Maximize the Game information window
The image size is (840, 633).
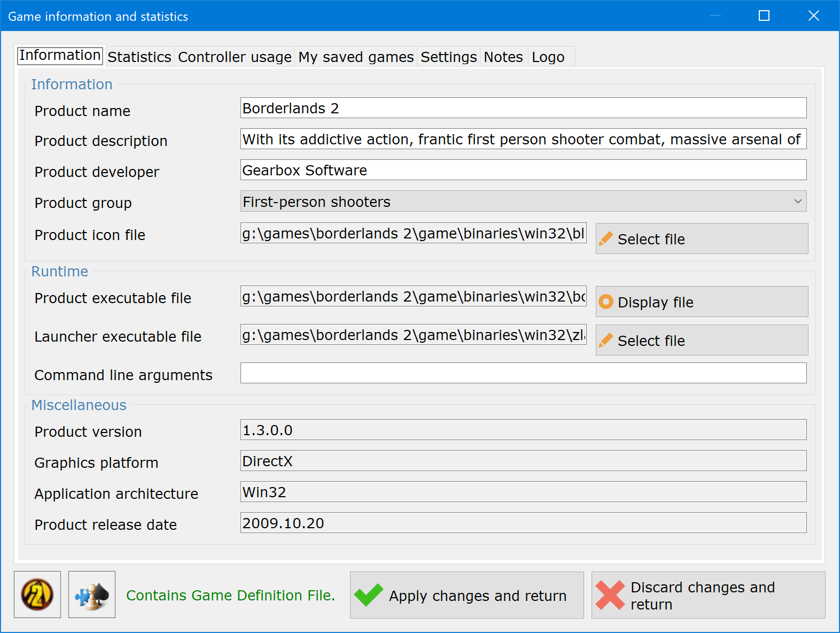point(764,16)
